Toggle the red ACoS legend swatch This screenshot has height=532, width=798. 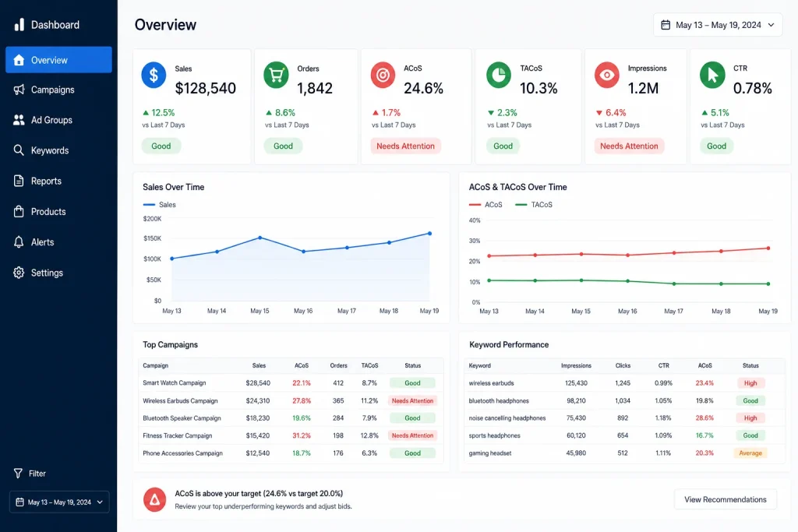pos(475,204)
